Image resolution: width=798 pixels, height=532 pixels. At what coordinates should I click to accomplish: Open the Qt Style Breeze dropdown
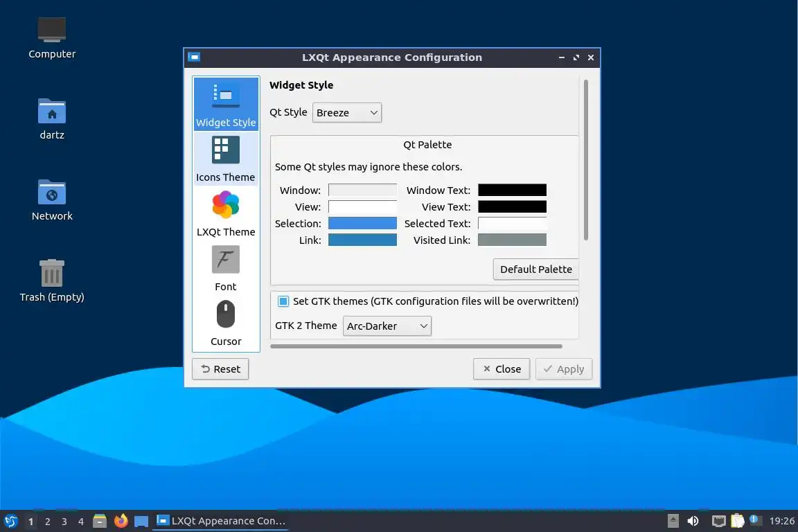pyautogui.click(x=346, y=112)
